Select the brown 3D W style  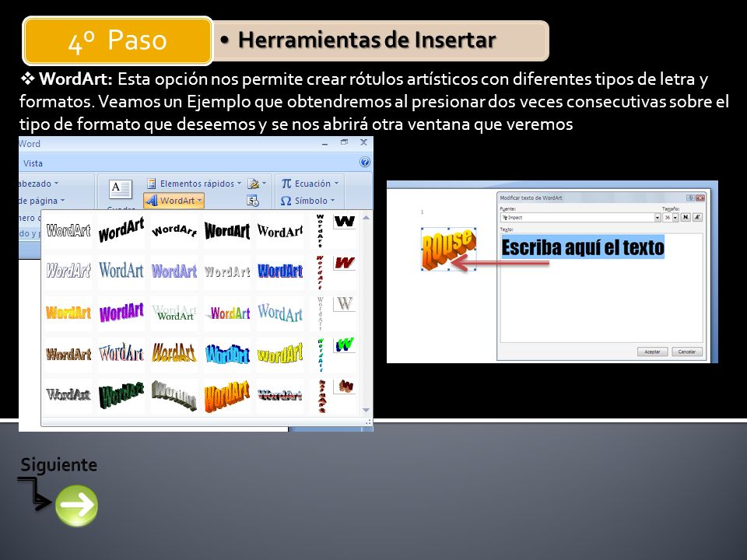345,387
